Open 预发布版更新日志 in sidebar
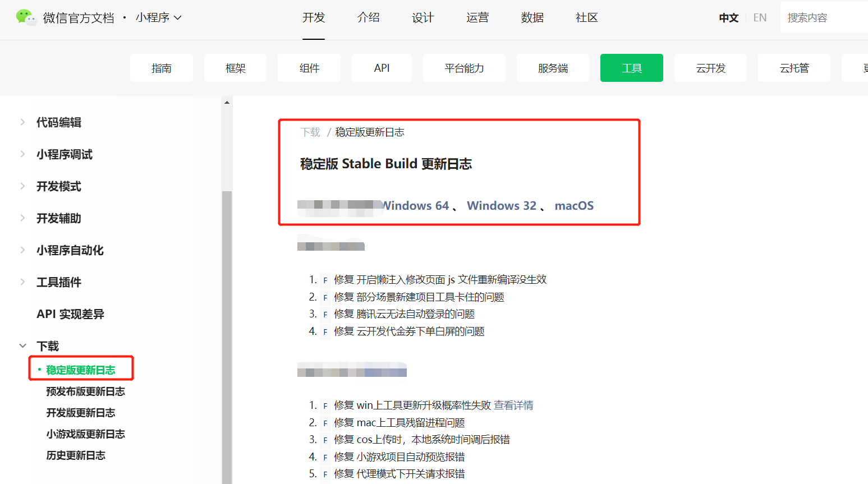Viewport: 868px width, 484px height. 85,391
